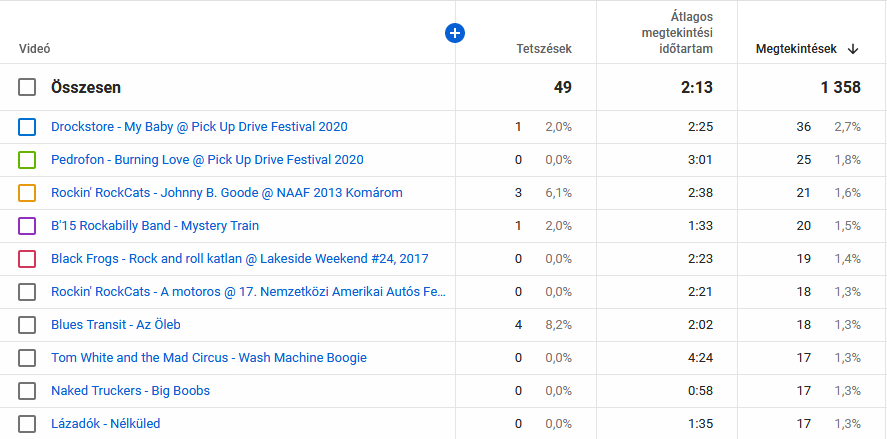
Task: Open Tom White Wash Machine Boogie link
Action: tap(209, 358)
